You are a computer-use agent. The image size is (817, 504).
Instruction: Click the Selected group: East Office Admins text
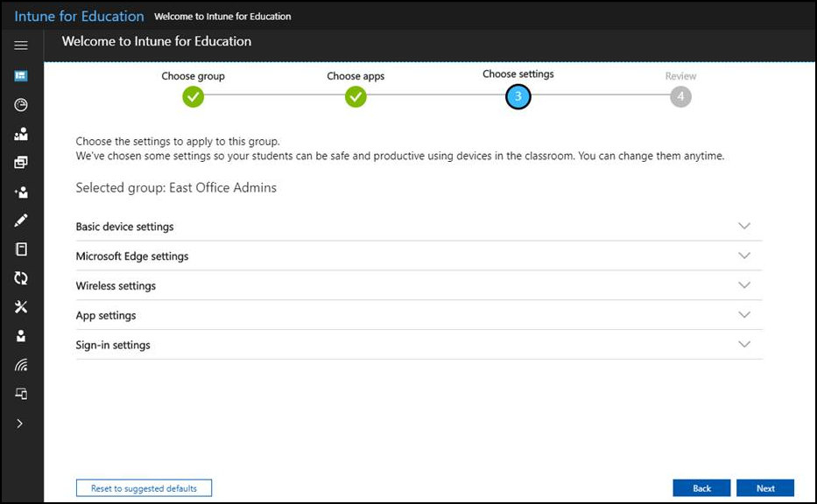click(176, 188)
